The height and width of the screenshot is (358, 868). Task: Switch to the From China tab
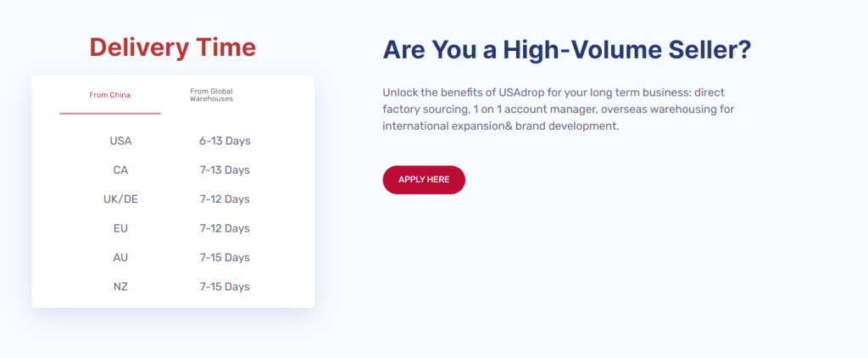click(110, 95)
